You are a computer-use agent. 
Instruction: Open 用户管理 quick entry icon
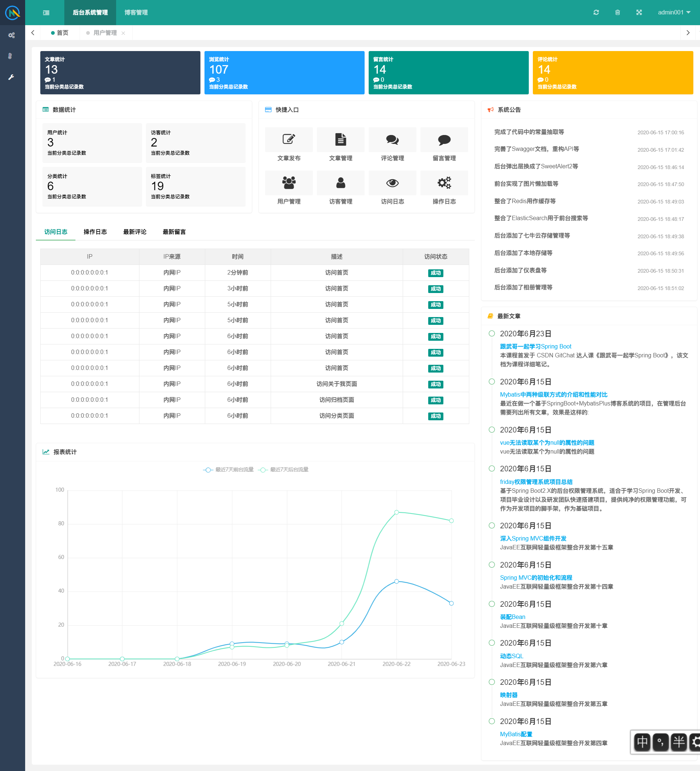tap(289, 182)
